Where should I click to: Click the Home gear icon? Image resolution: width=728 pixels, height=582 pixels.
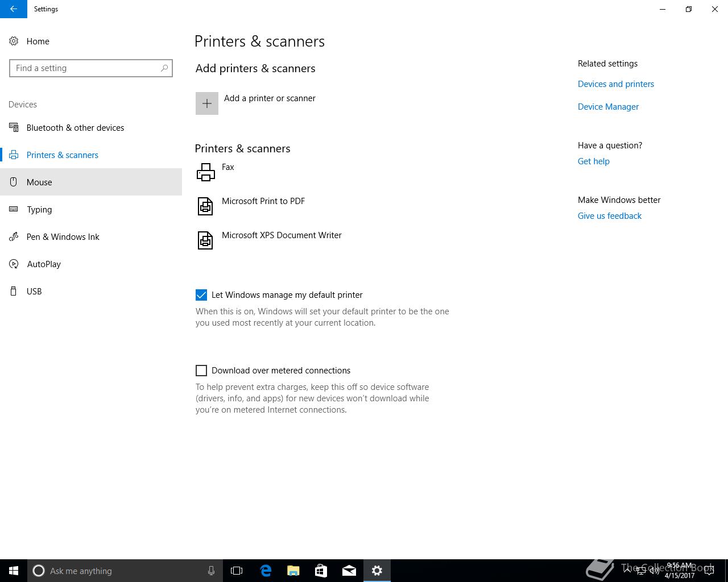tap(14, 41)
